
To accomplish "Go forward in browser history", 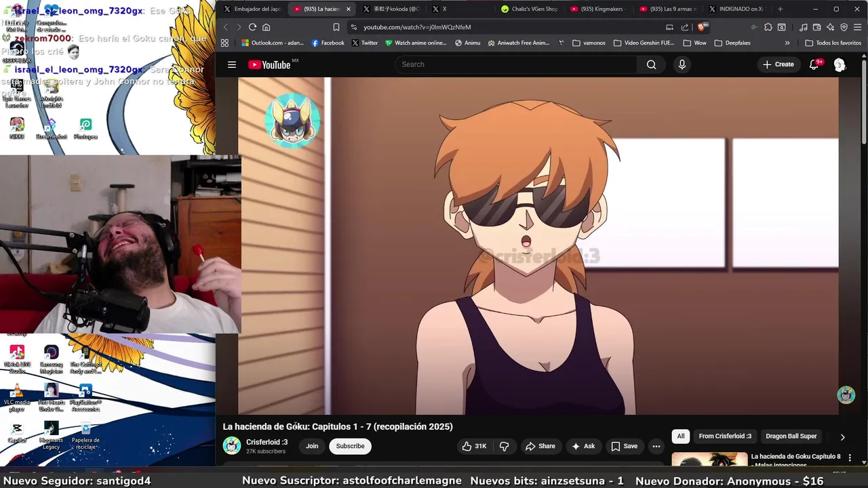I will pos(238,27).
